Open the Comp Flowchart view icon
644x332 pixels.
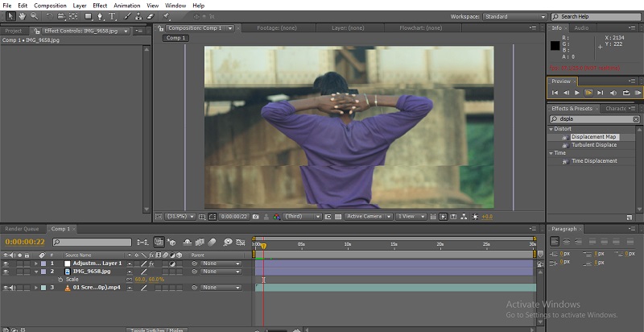coord(464,217)
